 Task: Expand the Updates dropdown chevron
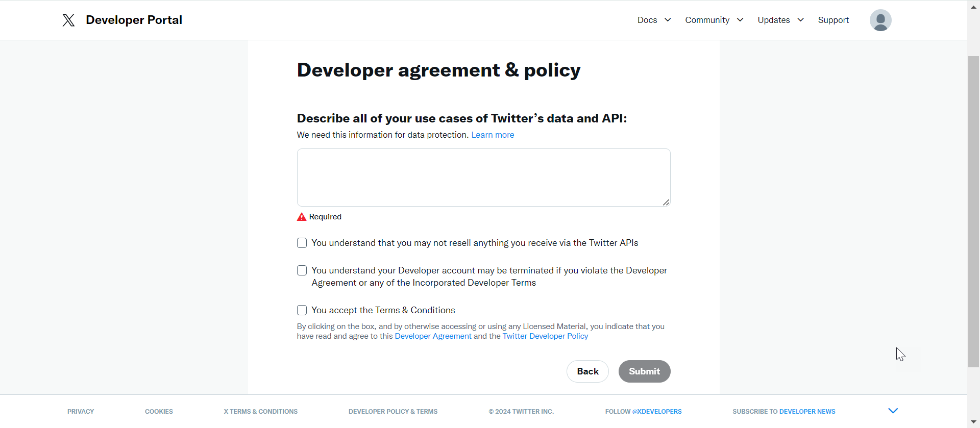[801, 20]
